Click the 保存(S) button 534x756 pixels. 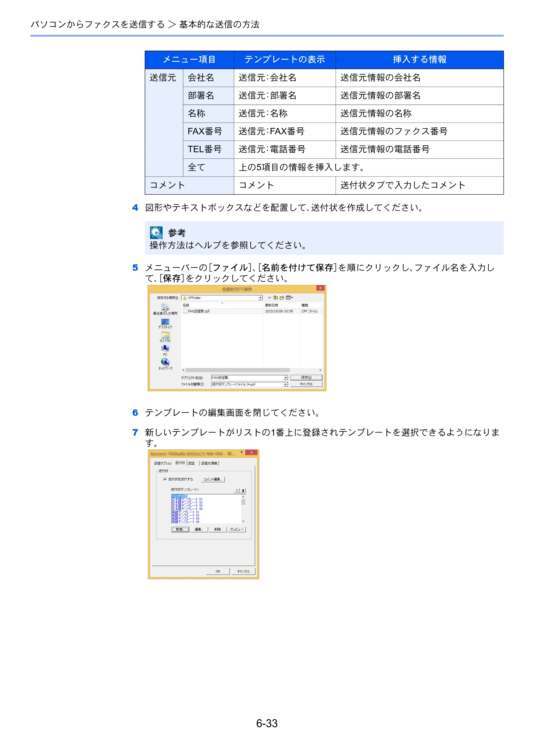(x=306, y=377)
